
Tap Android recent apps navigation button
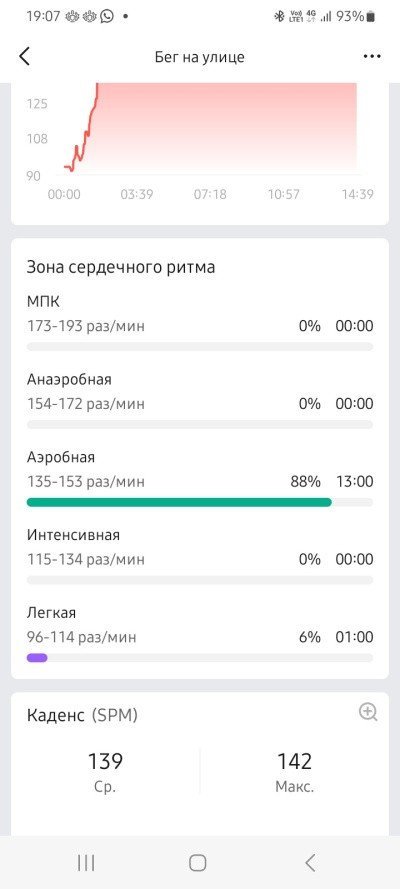click(x=86, y=863)
